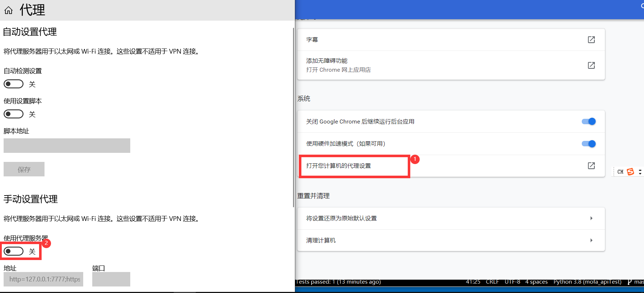Click 打开您计算机的代理设置 row
The height and width of the screenshot is (293, 644).
pyautogui.click(x=451, y=166)
